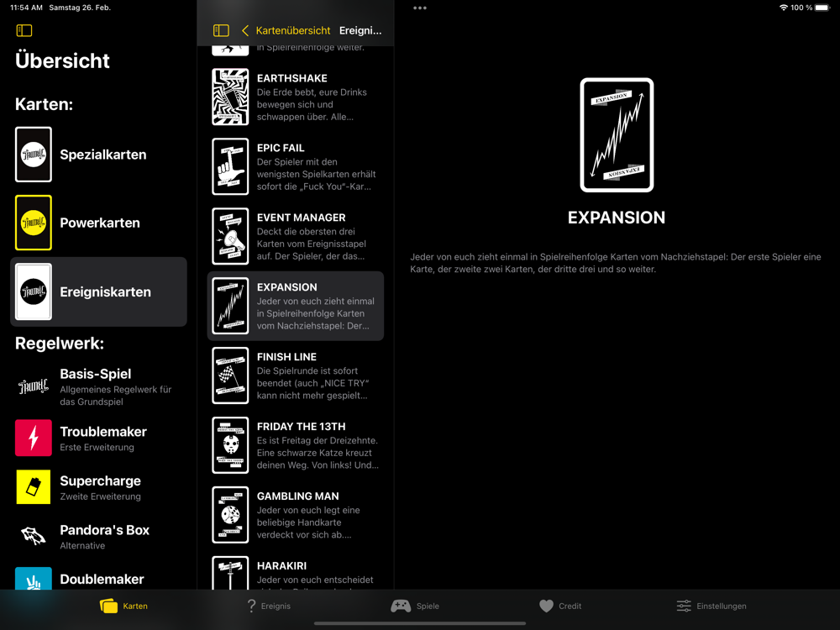Viewport: 840px width, 630px height.
Task: Go back using the Kartenübersicht chevron
Action: (x=244, y=30)
